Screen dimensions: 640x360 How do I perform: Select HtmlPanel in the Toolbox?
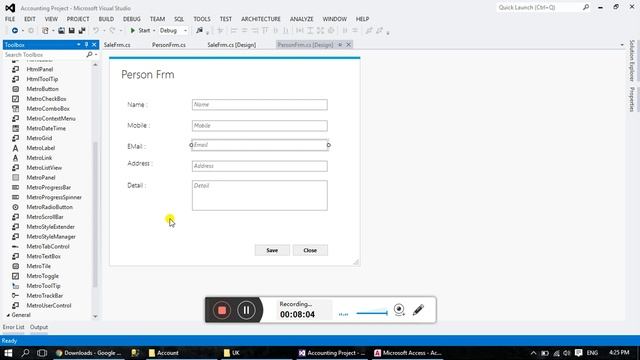click(x=40, y=69)
